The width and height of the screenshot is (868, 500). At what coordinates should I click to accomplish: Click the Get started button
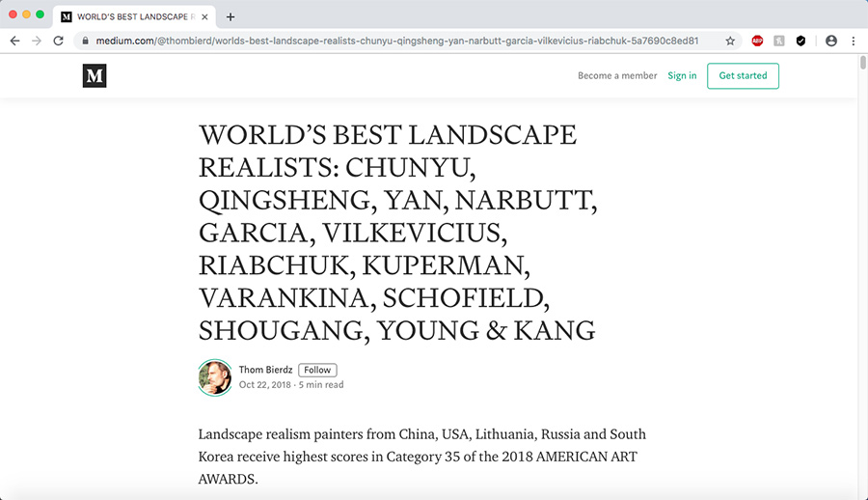tap(743, 76)
